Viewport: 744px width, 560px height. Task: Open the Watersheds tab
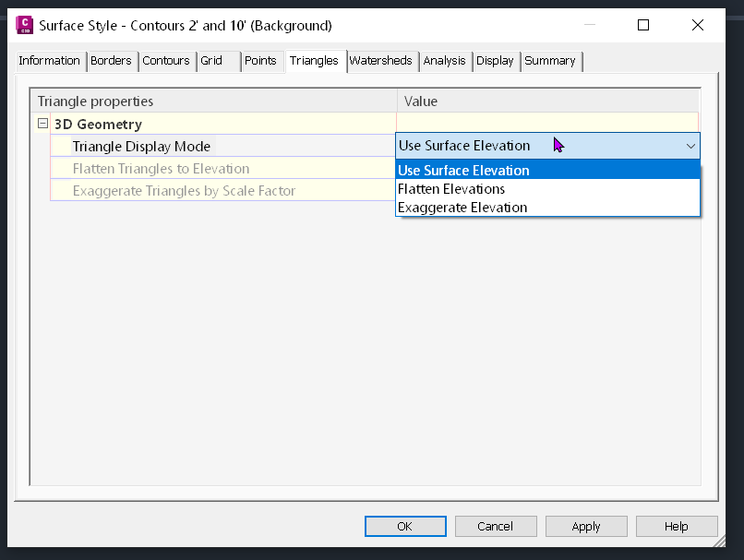(380, 61)
